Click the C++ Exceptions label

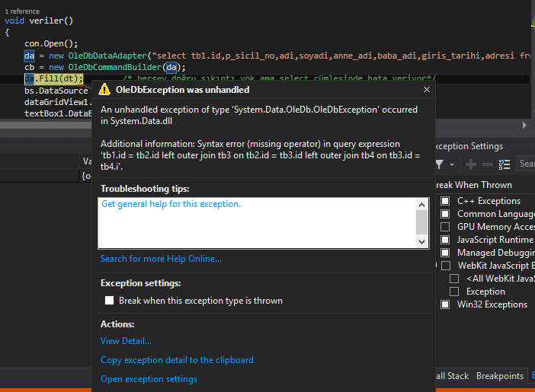tap(489, 201)
